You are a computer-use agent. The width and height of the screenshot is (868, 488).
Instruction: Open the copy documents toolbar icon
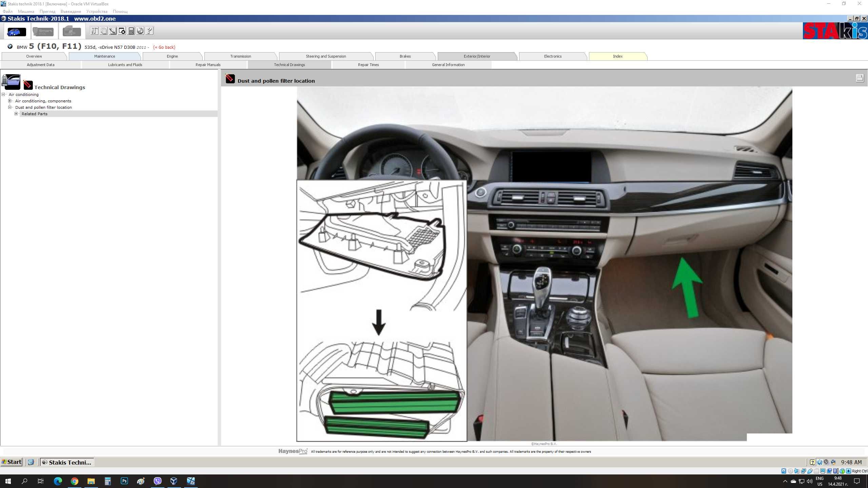tap(104, 31)
